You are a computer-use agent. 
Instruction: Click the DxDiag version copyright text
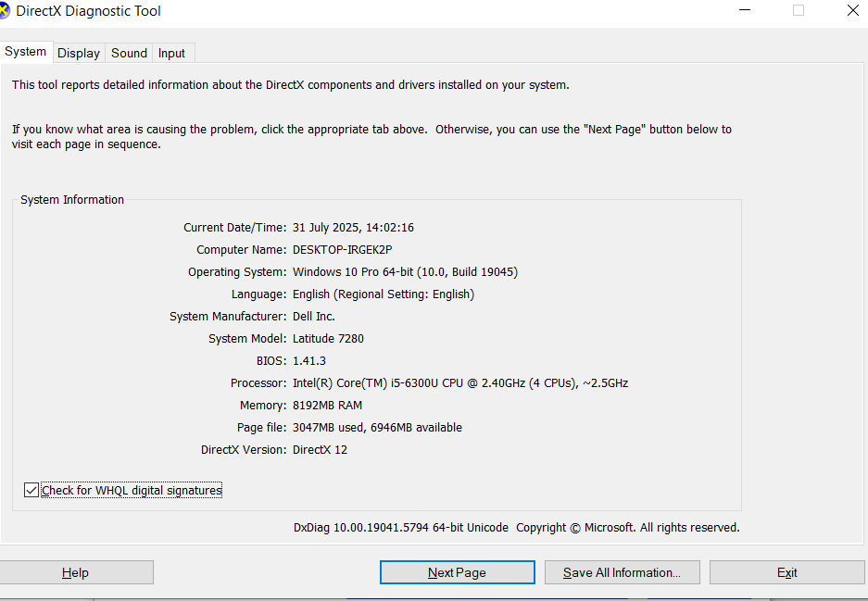click(516, 528)
